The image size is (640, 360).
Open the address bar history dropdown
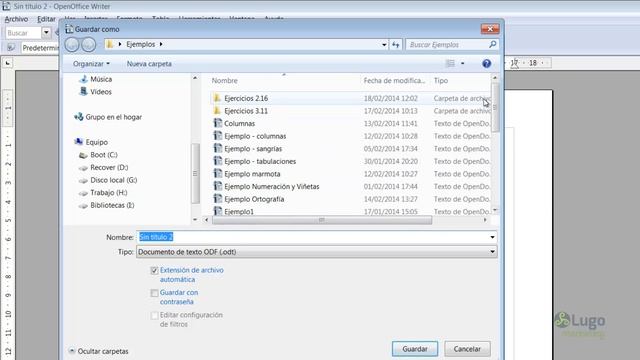pos(384,44)
